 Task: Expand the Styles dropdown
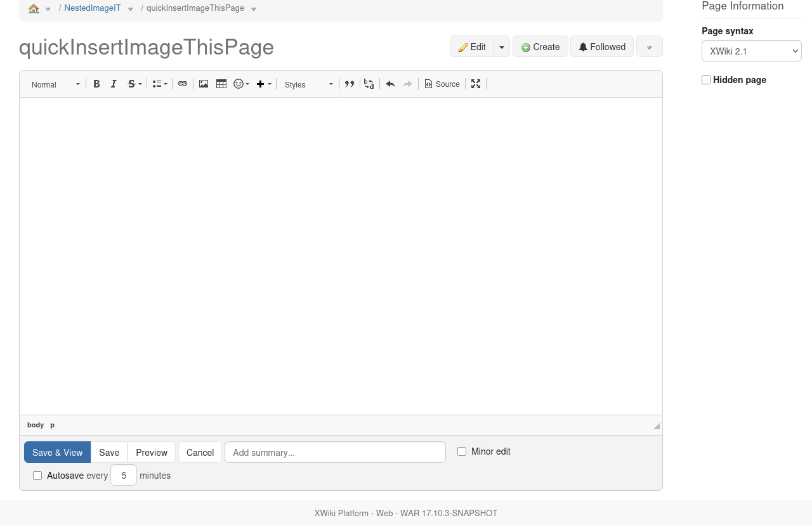click(309, 84)
